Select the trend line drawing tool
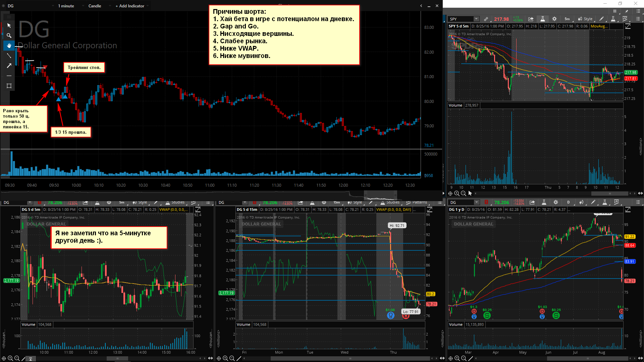The image size is (644, 362). tap(9, 56)
